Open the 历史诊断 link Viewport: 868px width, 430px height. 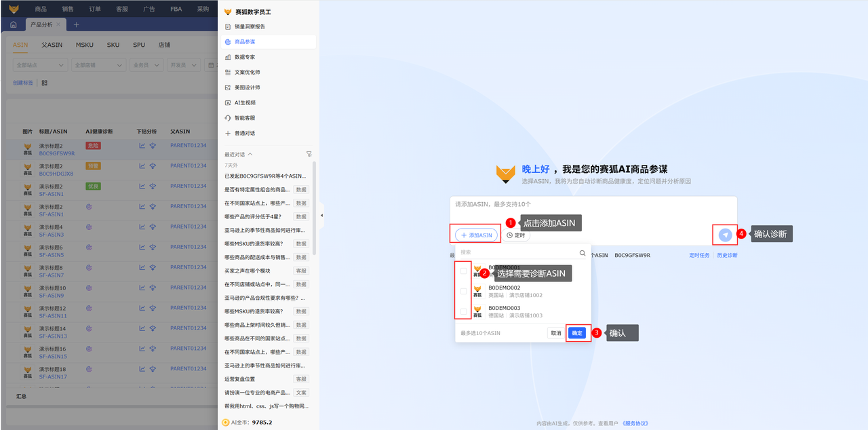coord(727,256)
